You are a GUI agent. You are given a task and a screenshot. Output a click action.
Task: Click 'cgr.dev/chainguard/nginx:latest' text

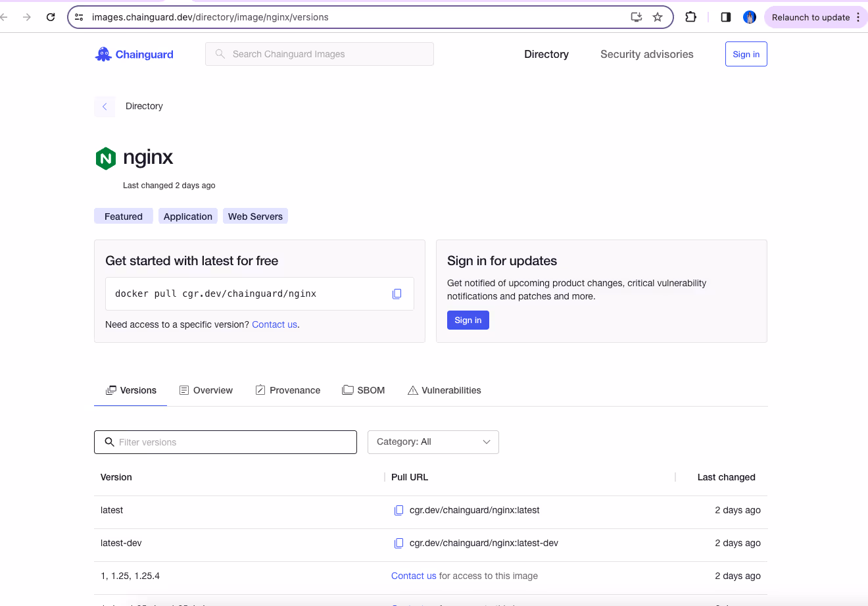pyautogui.click(x=475, y=510)
